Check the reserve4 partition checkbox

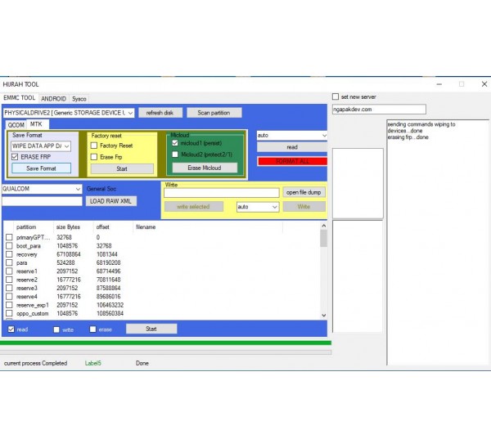pos(9,297)
